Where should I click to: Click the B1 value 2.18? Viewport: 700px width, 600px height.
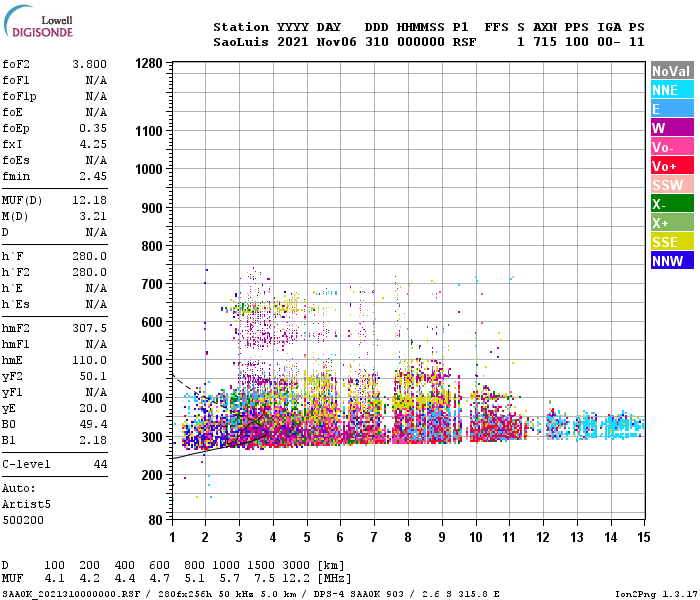93,440
